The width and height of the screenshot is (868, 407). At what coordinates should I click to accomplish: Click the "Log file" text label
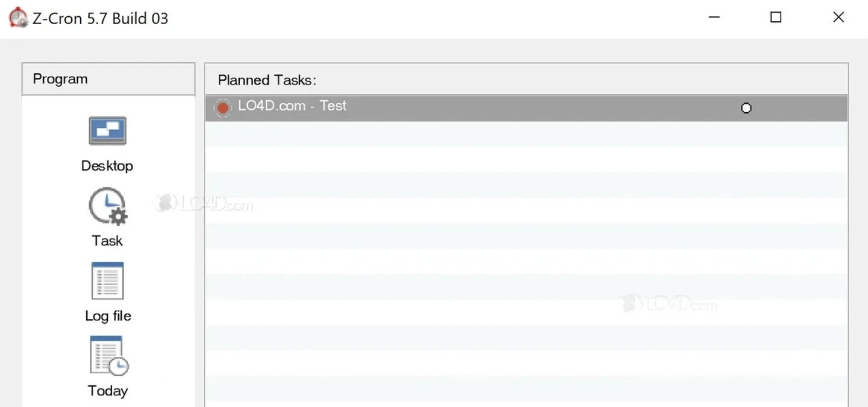click(108, 316)
